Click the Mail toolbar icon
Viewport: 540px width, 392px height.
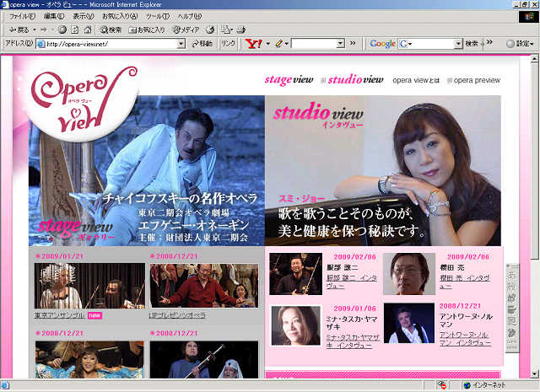click(x=226, y=30)
